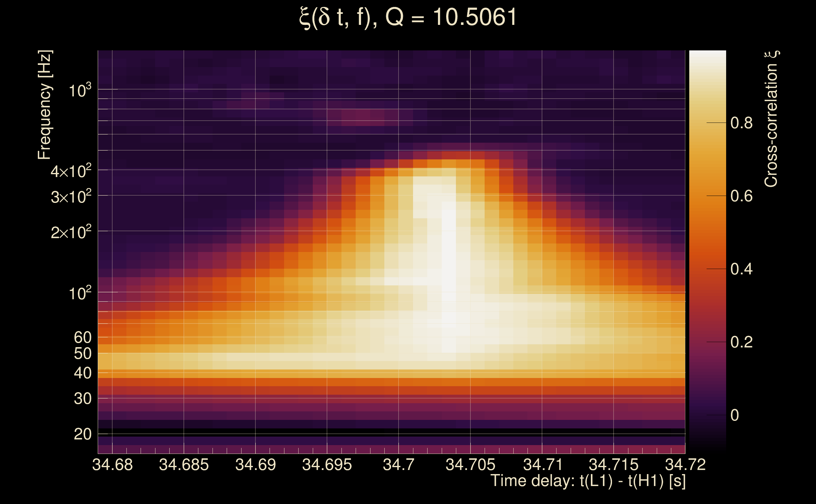
Task: Click the 34.705 x-axis tick label
Action: click(x=470, y=465)
